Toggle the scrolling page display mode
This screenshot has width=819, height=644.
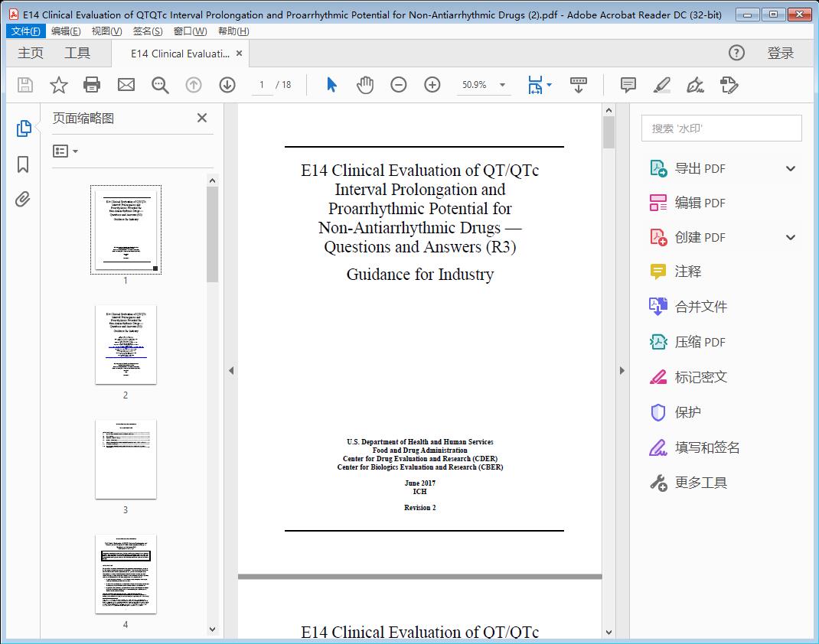click(x=578, y=85)
